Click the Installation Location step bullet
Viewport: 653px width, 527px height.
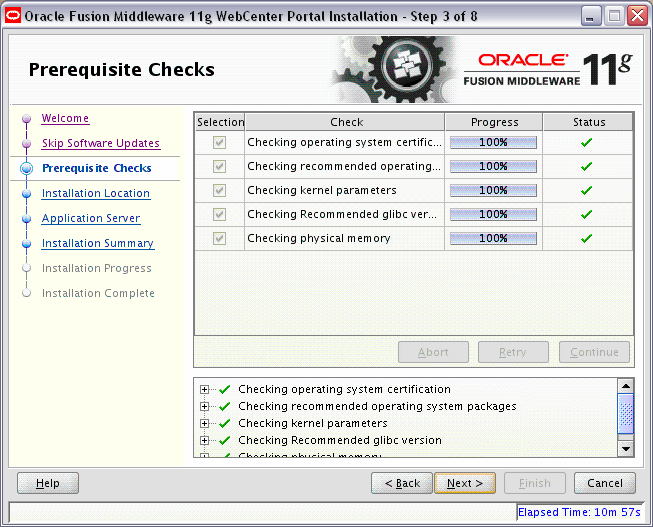coord(27,194)
